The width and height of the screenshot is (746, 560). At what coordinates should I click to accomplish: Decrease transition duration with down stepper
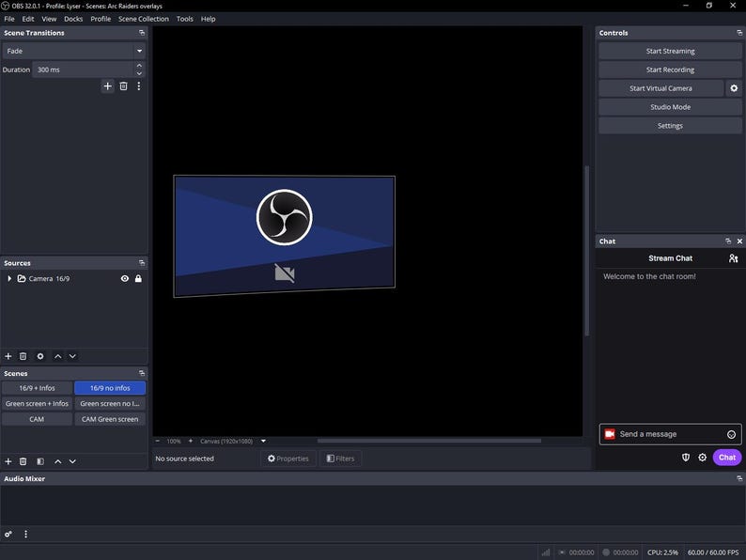coord(139,73)
